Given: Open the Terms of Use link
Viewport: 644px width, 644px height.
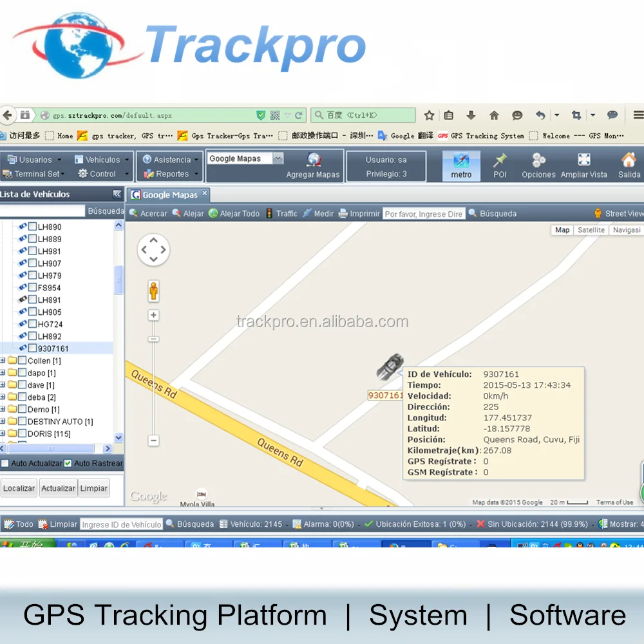Looking at the screenshot, I should 614,502.
